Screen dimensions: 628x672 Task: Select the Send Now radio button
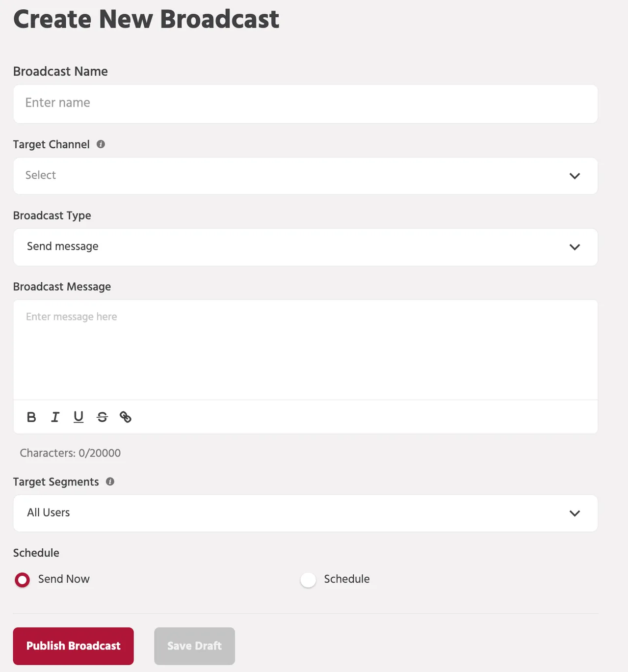(x=22, y=580)
